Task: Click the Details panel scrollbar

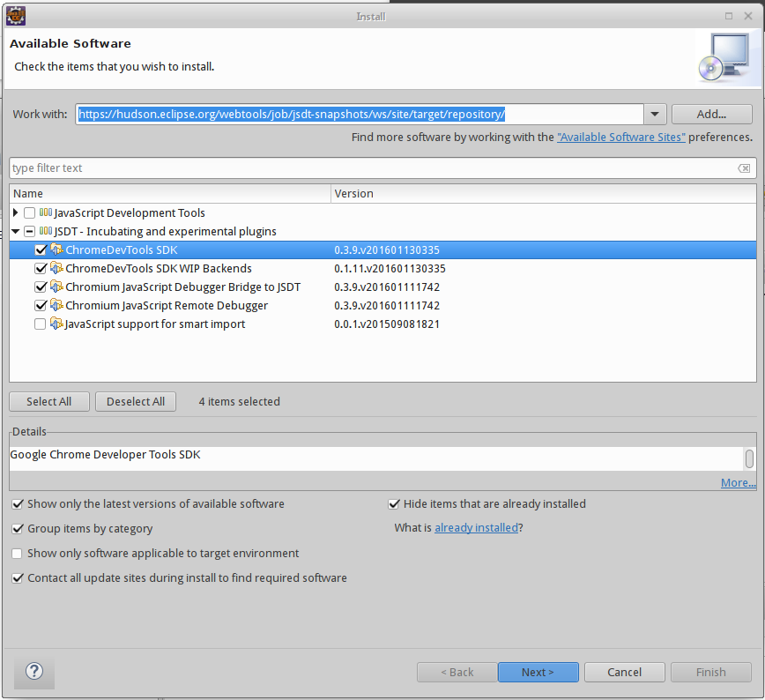Action: coord(749,458)
